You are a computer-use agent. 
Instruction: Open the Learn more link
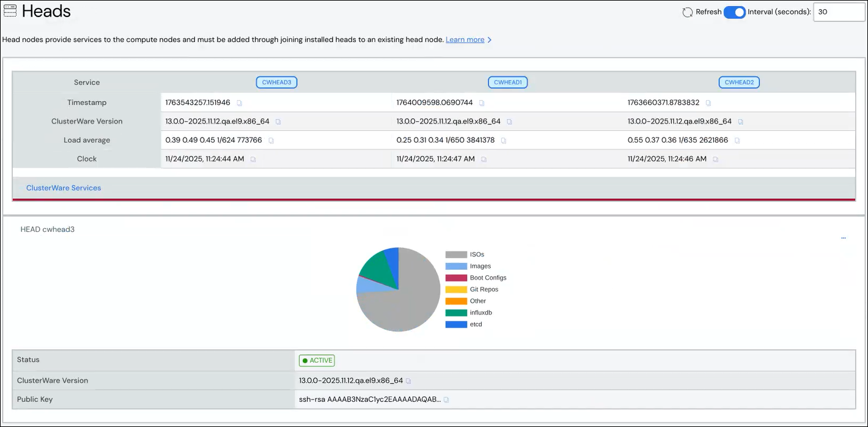(465, 40)
